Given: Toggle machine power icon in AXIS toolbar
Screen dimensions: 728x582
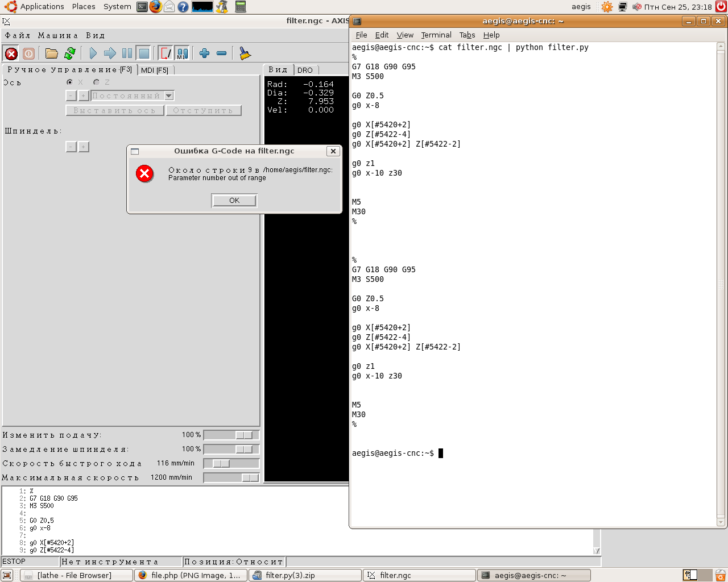Looking at the screenshot, I should pos(28,53).
